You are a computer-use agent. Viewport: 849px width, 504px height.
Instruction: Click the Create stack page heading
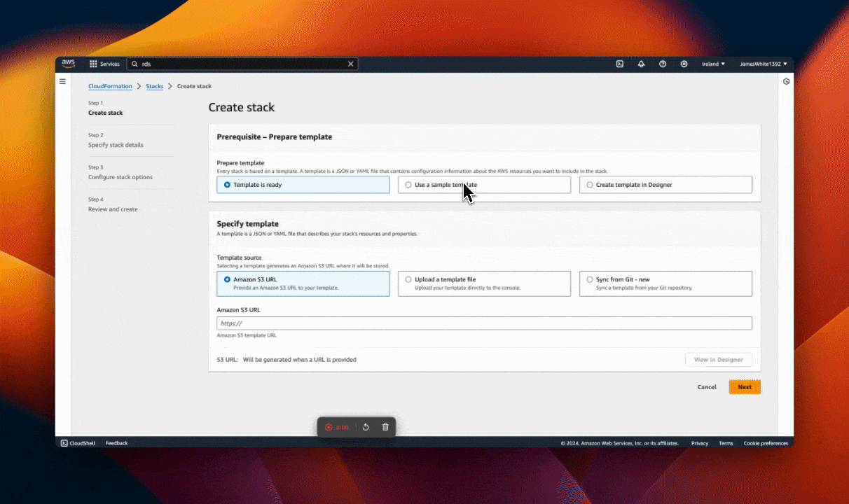tap(242, 108)
